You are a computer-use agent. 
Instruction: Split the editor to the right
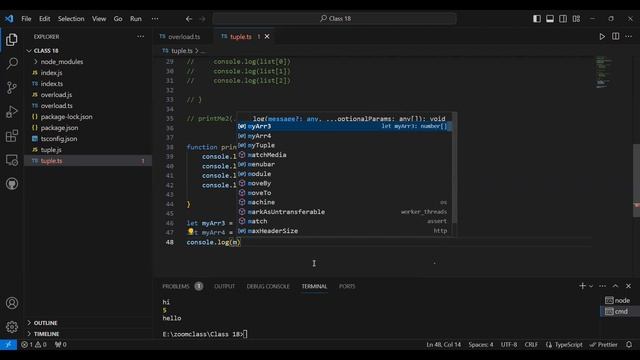pyautogui.click(x=616, y=36)
